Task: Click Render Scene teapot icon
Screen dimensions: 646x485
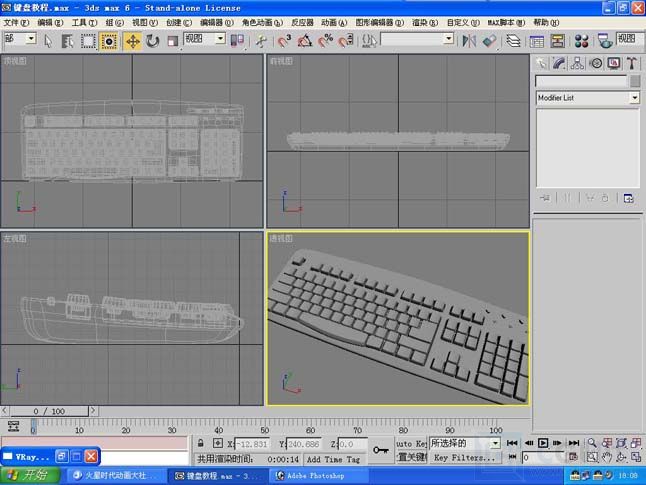Action: (604, 41)
